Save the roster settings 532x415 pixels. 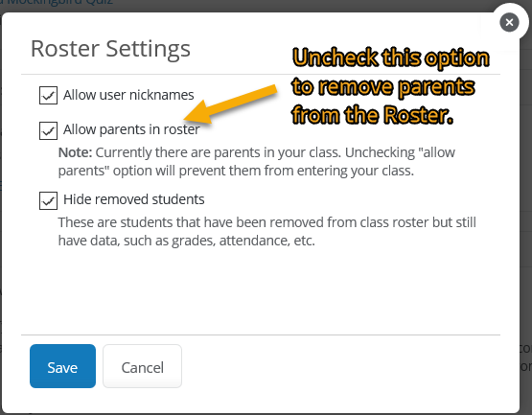tap(62, 366)
